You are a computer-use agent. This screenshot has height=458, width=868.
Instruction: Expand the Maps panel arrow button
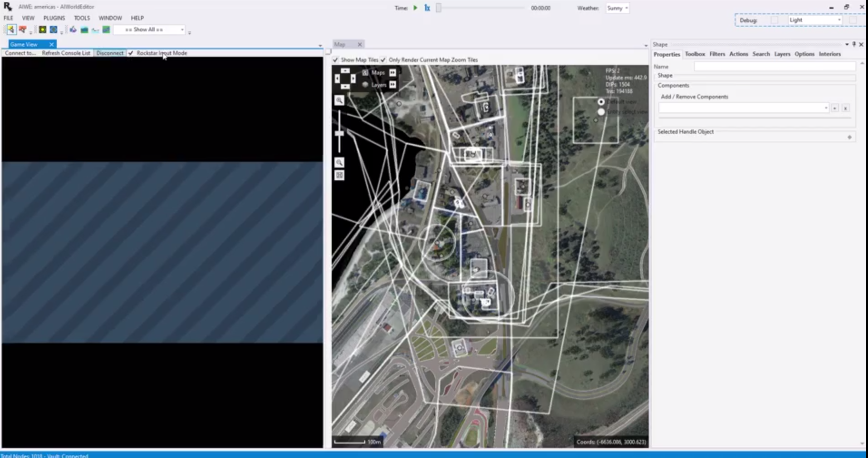[392, 73]
